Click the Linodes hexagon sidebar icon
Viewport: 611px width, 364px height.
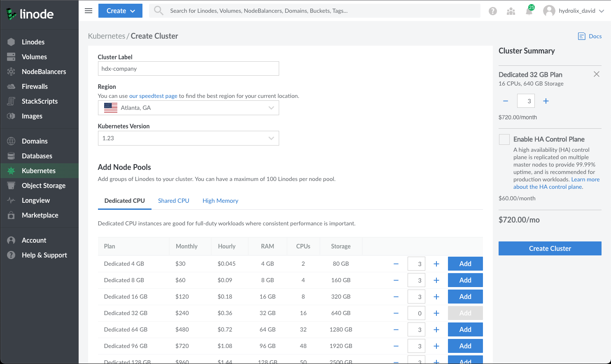click(x=11, y=42)
